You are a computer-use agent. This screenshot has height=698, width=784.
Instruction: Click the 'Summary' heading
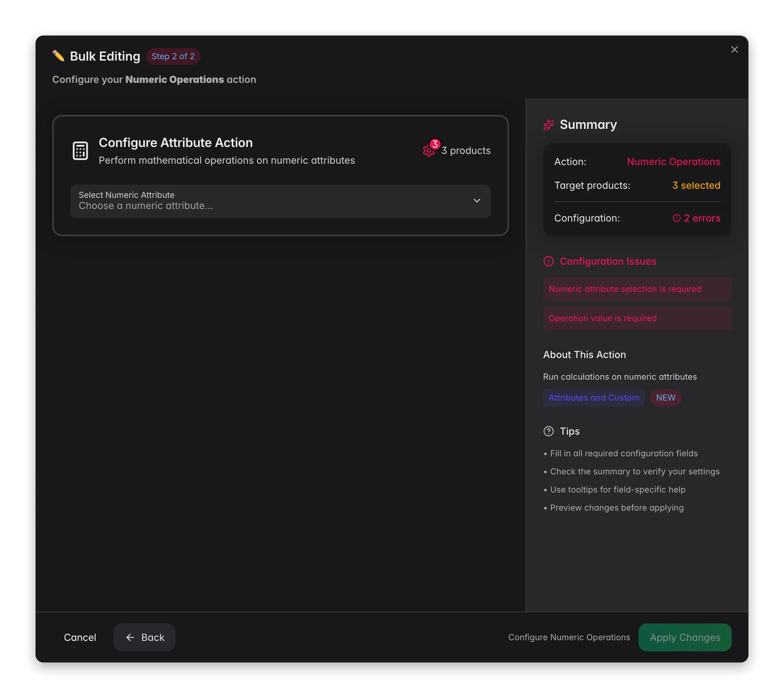pyautogui.click(x=588, y=125)
